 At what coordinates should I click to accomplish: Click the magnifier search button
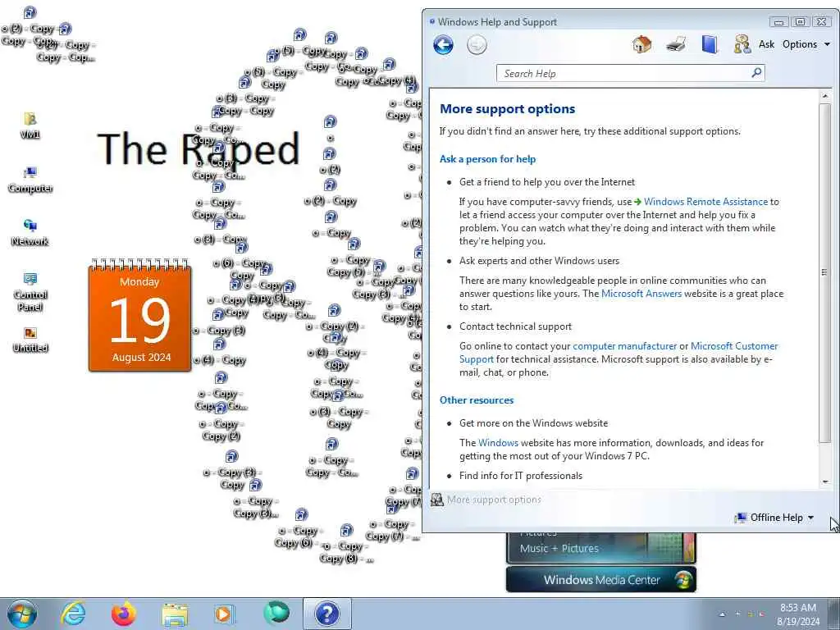tap(756, 73)
